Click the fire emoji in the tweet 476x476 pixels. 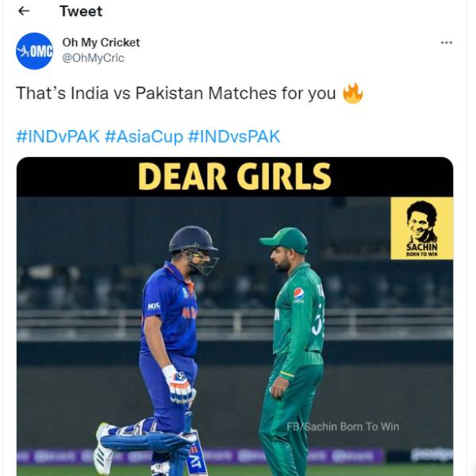pyautogui.click(x=352, y=94)
